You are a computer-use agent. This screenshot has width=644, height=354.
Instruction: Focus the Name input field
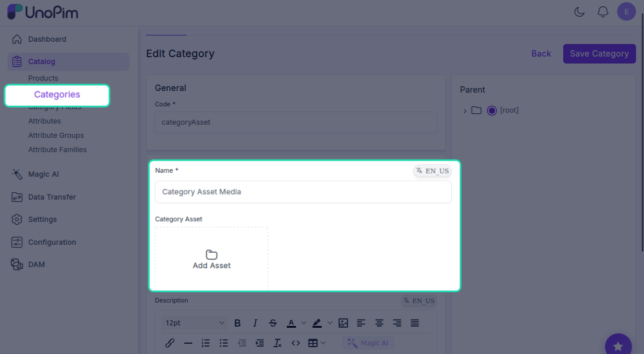pos(303,192)
